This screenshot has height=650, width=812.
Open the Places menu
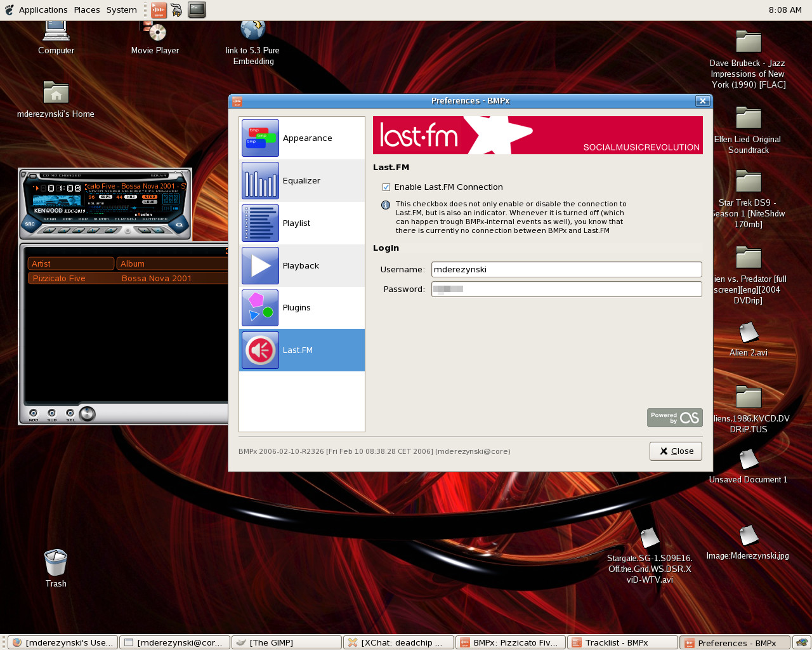point(86,10)
